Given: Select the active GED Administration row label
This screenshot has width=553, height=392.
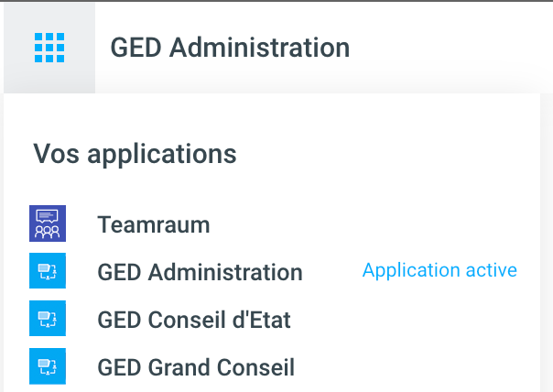Looking at the screenshot, I should tap(200, 272).
